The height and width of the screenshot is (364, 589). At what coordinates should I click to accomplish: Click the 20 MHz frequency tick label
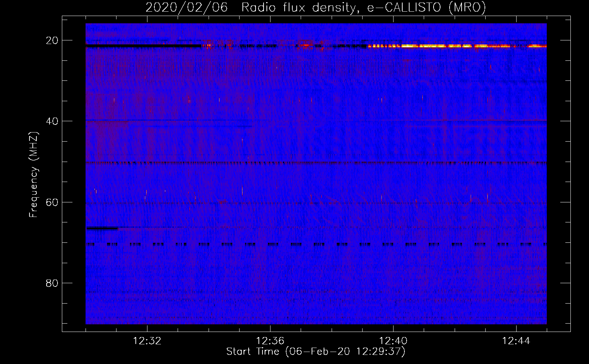[x=52, y=40]
